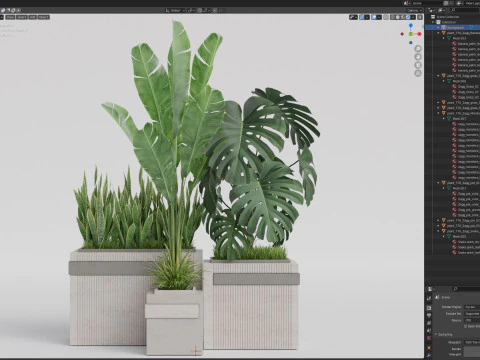
Task: Toggle X-ray mode
Action: 386,17
